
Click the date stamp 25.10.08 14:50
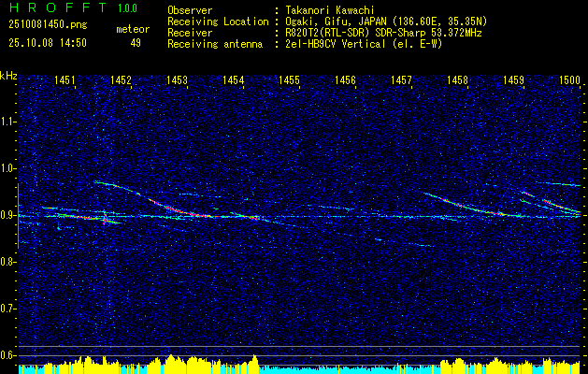pyautogui.click(x=48, y=43)
